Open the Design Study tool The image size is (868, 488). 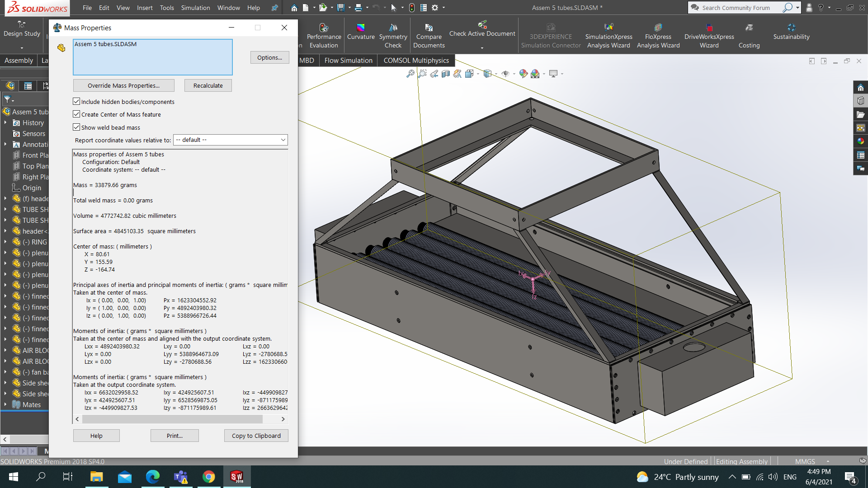(22, 29)
